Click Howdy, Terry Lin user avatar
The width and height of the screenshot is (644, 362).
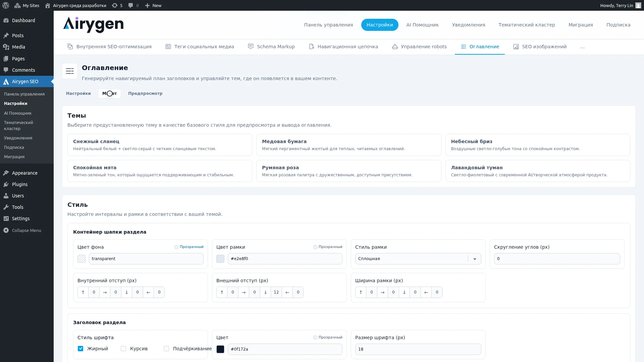click(x=638, y=5)
